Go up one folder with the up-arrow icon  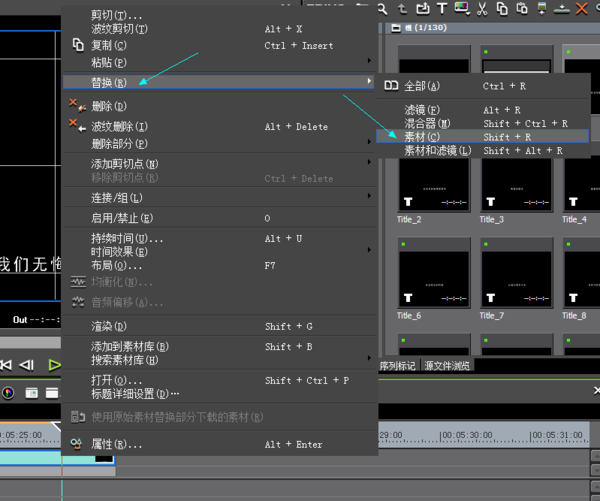click(x=402, y=8)
